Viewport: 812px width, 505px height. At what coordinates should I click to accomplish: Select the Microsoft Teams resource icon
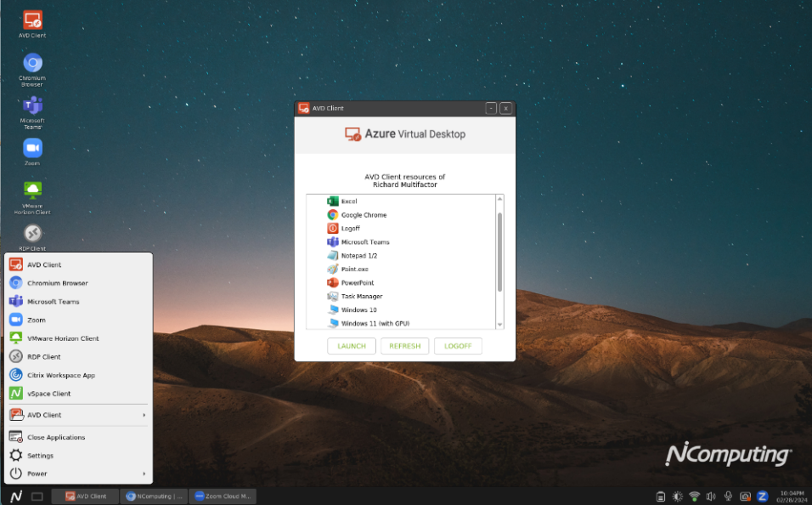332,241
